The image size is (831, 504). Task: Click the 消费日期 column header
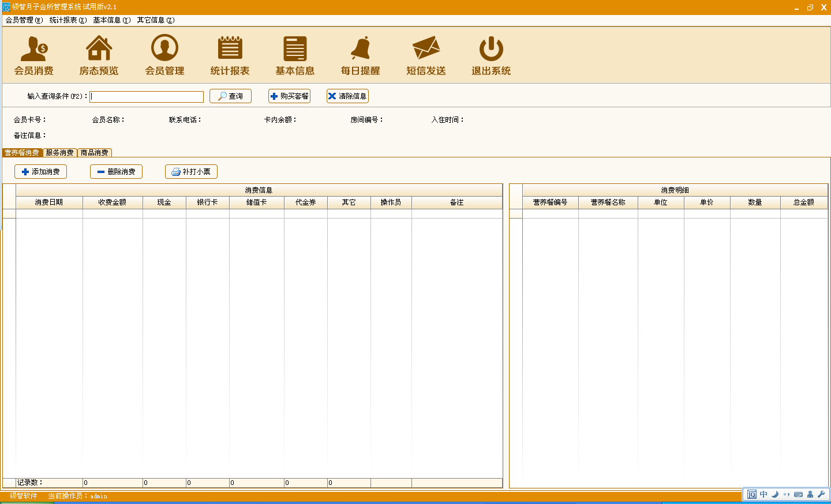[x=49, y=202]
